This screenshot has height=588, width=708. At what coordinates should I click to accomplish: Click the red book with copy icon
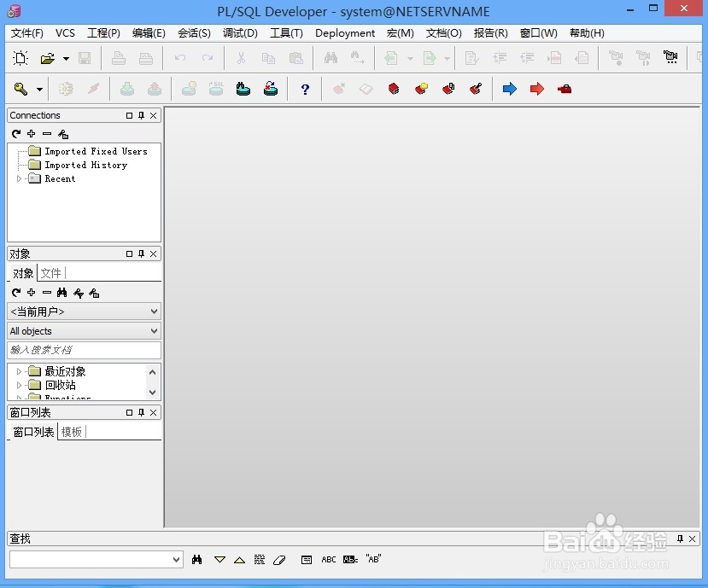coord(448,89)
